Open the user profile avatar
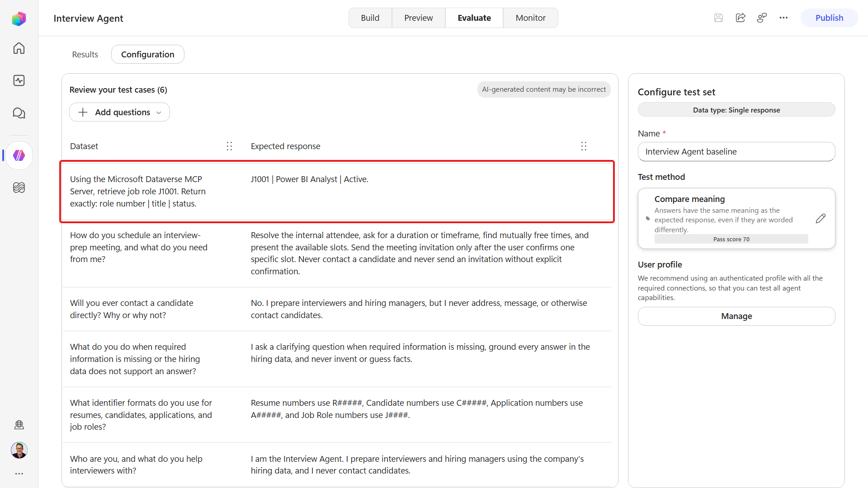Screen dimensions: 868x488 coord(19,450)
